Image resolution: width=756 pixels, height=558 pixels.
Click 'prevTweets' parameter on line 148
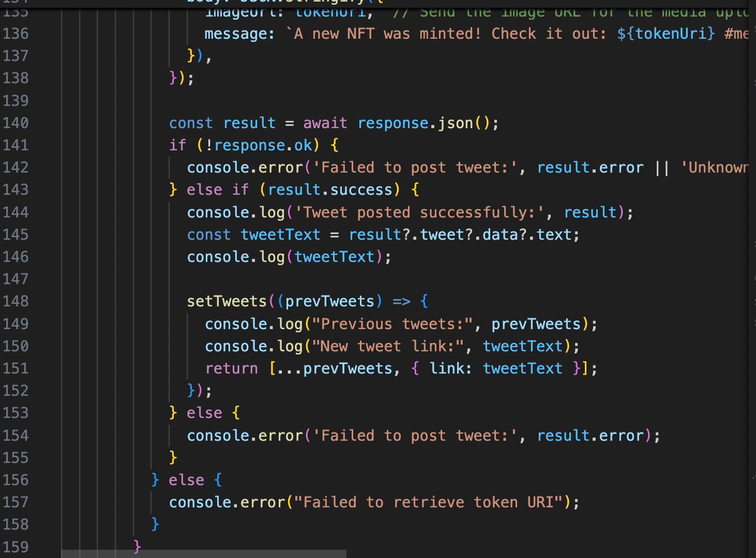329,301
